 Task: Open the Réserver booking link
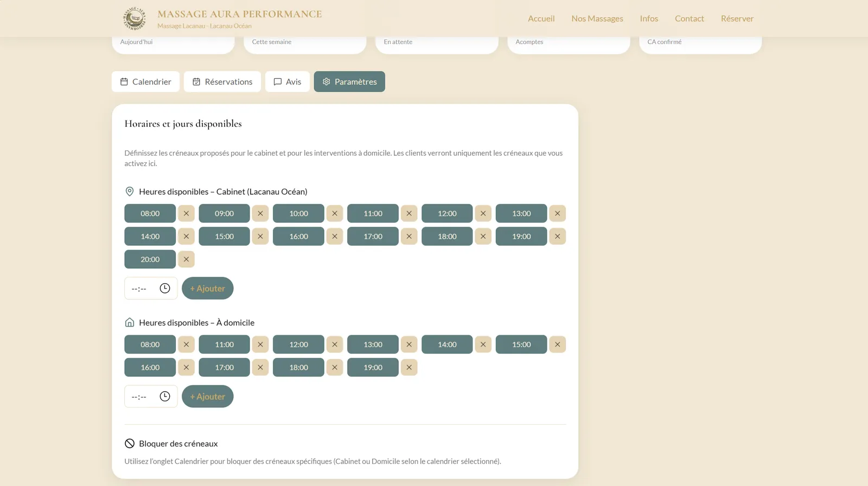point(737,18)
